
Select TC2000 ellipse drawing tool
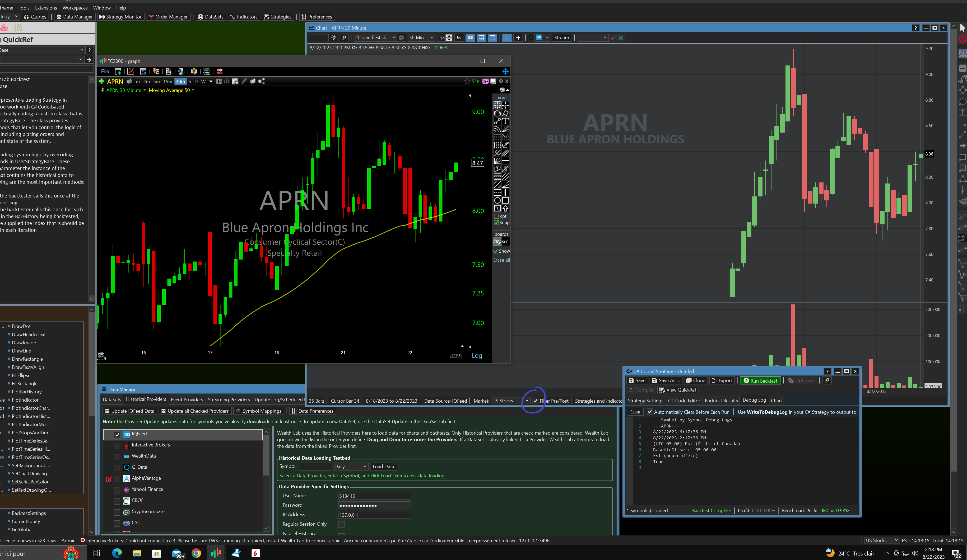pos(497,200)
